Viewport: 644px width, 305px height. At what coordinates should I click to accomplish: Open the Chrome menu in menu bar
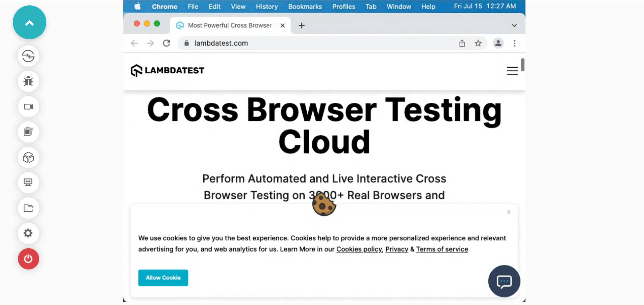coord(164,6)
